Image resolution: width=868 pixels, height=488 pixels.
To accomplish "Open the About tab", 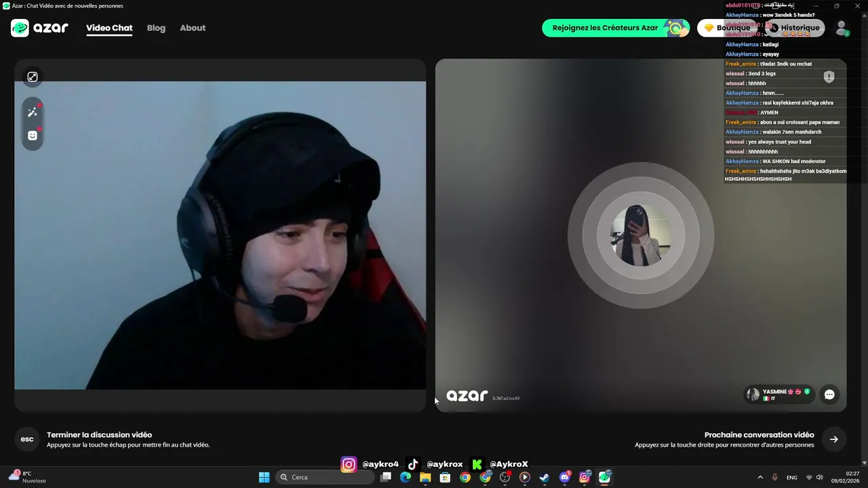I will (x=193, y=28).
